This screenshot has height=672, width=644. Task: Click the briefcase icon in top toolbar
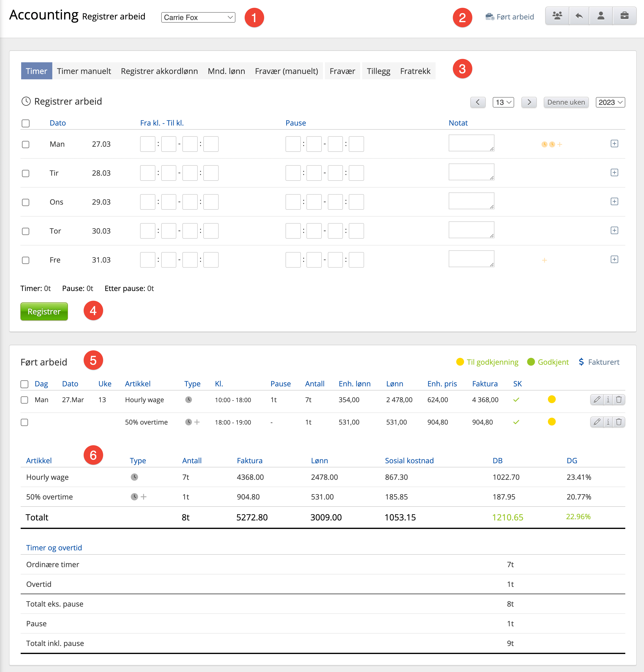624,16
